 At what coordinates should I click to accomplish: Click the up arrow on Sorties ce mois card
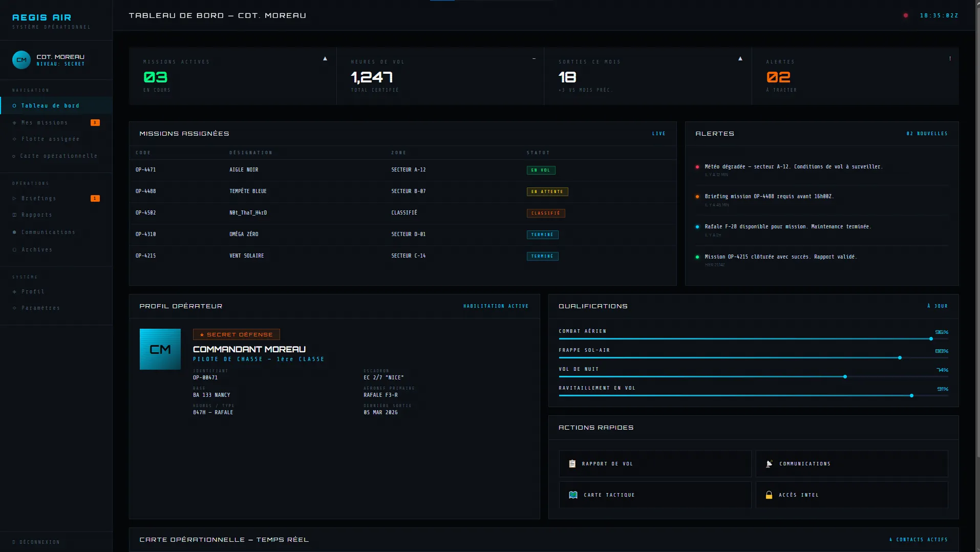740,59
